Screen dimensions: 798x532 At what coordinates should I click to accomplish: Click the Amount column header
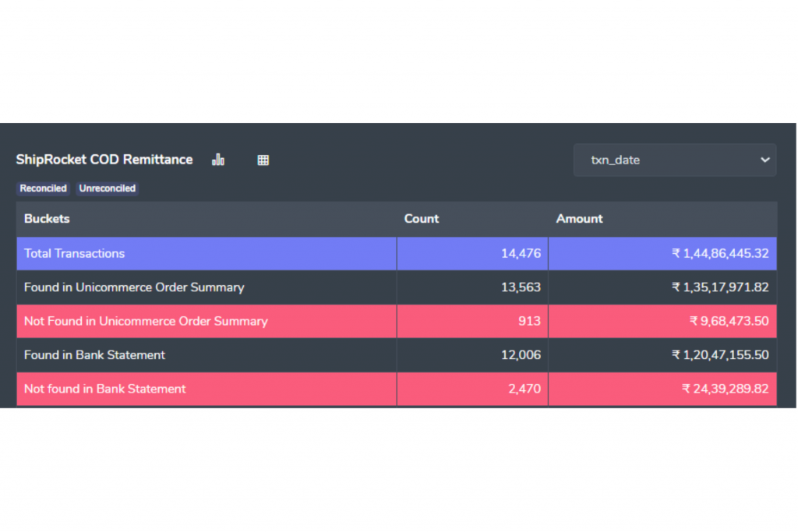pyautogui.click(x=579, y=219)
